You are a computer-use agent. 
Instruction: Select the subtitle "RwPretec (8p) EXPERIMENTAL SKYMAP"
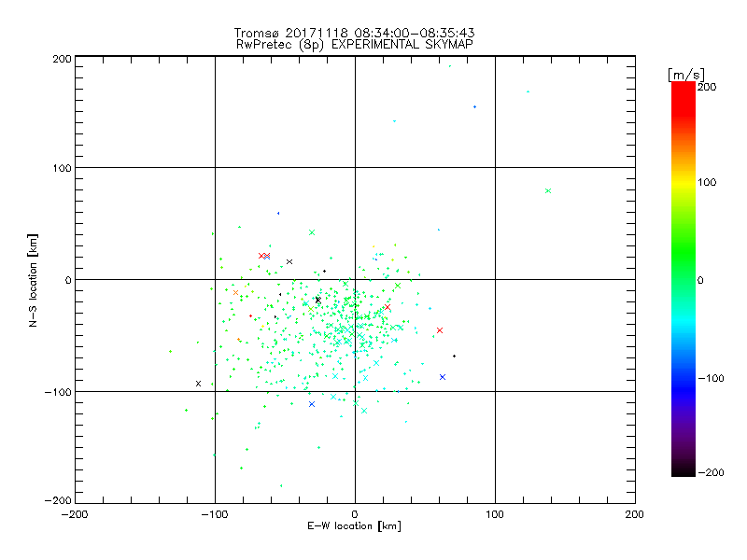point(355,45)
